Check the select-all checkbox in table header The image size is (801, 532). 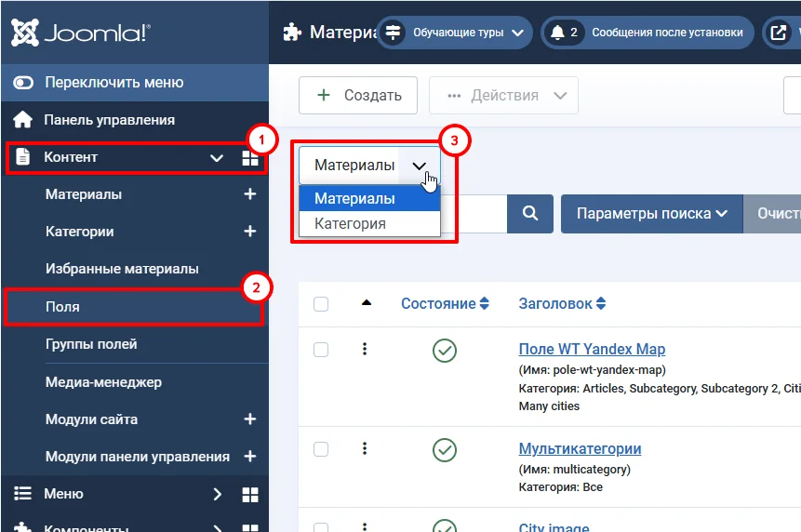pyautogui.click(x=321, y=304)
